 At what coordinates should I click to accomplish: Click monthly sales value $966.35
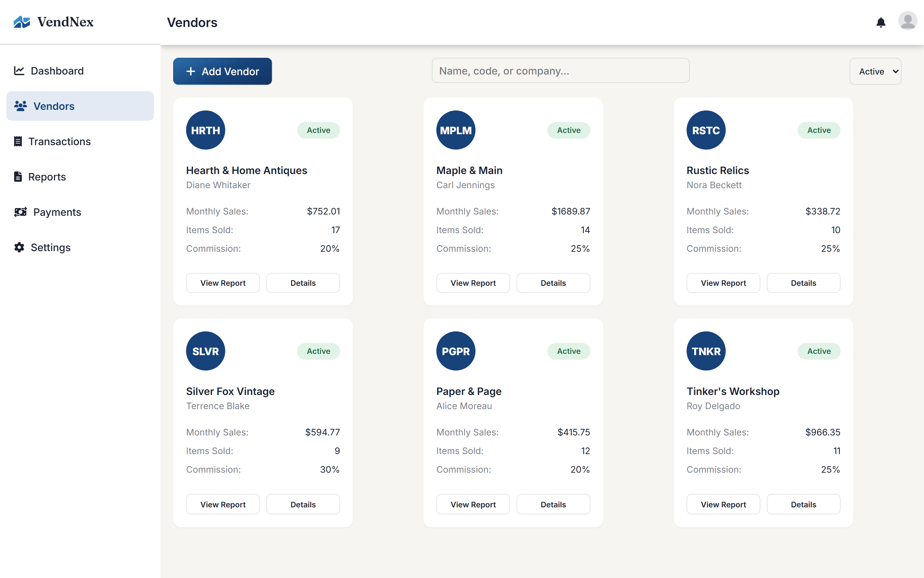point(823,432)
